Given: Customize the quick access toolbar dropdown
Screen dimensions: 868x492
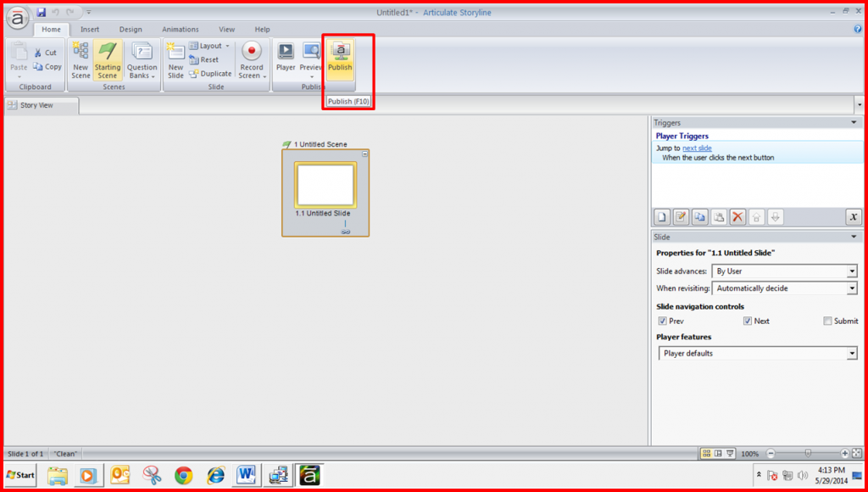Looking at the screenshot, I should click(x=89, y=12).
